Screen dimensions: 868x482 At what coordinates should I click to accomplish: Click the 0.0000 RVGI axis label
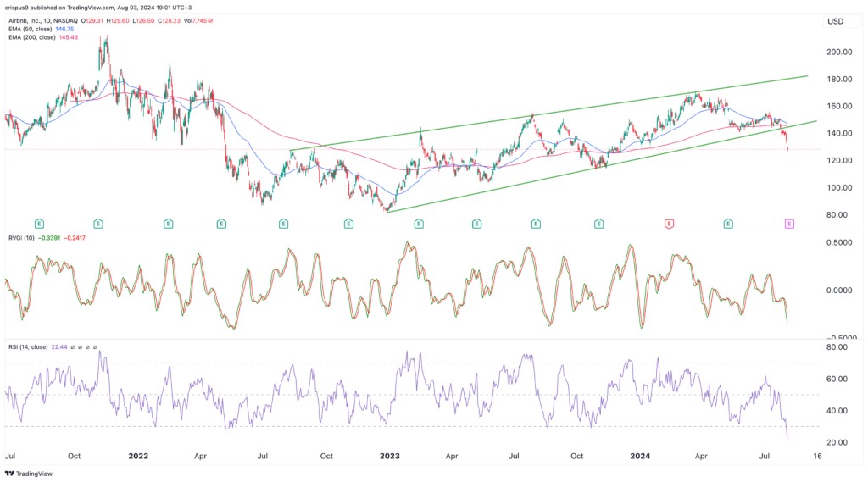click(x=839, y=291)
